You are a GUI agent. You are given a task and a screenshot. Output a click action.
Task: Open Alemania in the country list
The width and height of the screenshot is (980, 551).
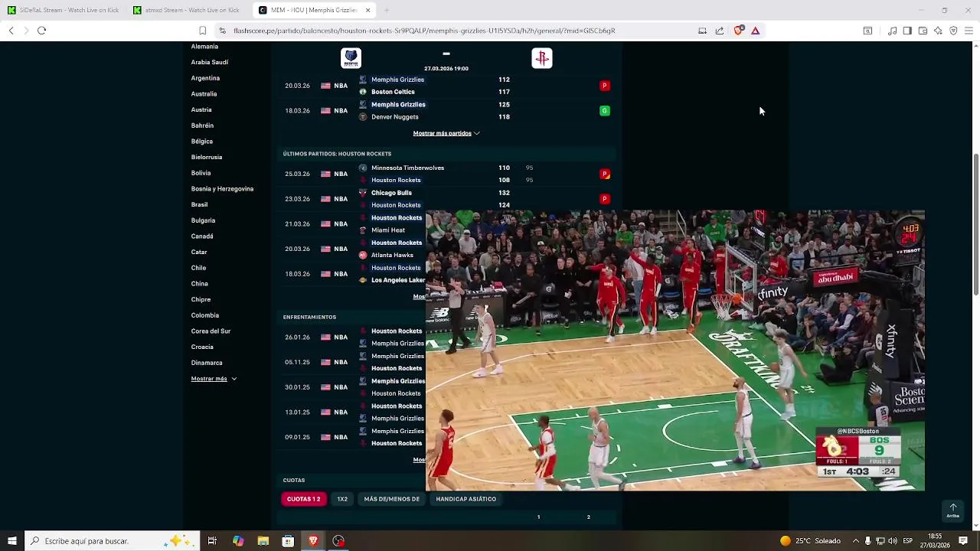pos(204,47)
